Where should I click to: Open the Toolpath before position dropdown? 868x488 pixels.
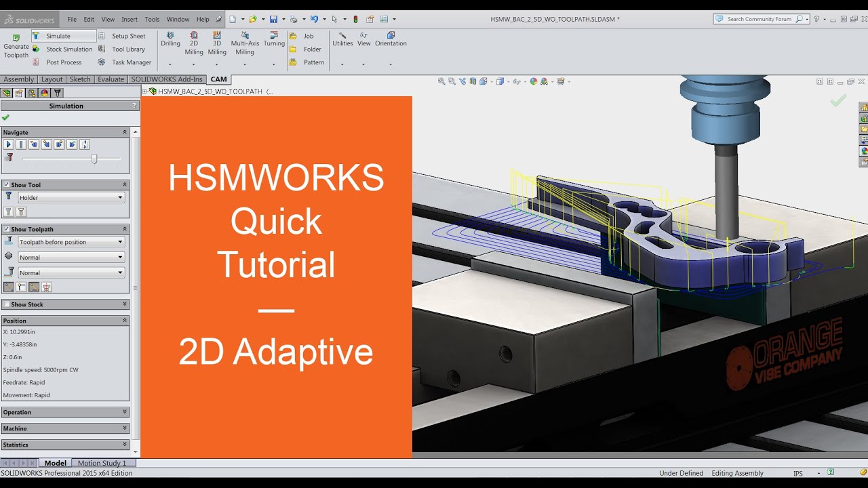pos(71,242)
